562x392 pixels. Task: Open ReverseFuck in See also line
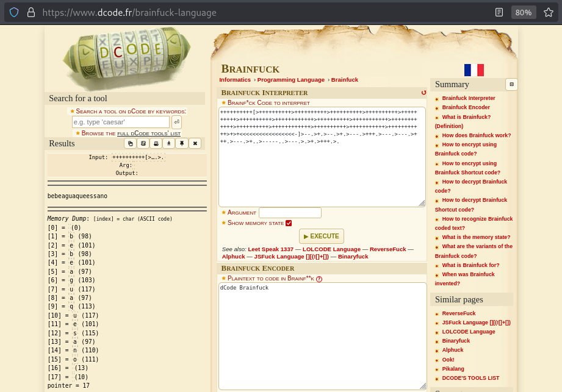point(388,249)
